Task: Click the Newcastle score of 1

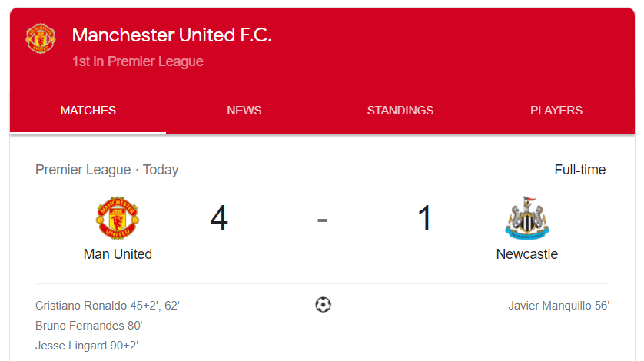Action: [424, 218]
